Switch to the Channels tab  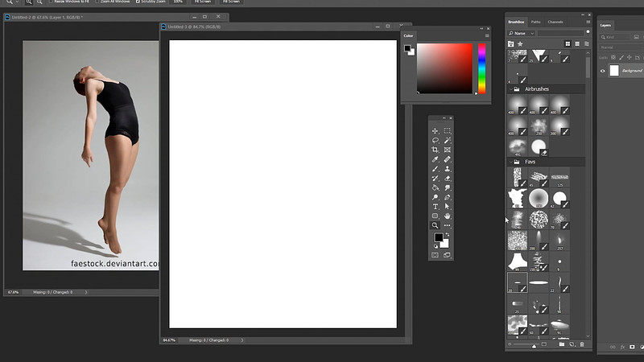pyautogui.click(x=555, y=23)
